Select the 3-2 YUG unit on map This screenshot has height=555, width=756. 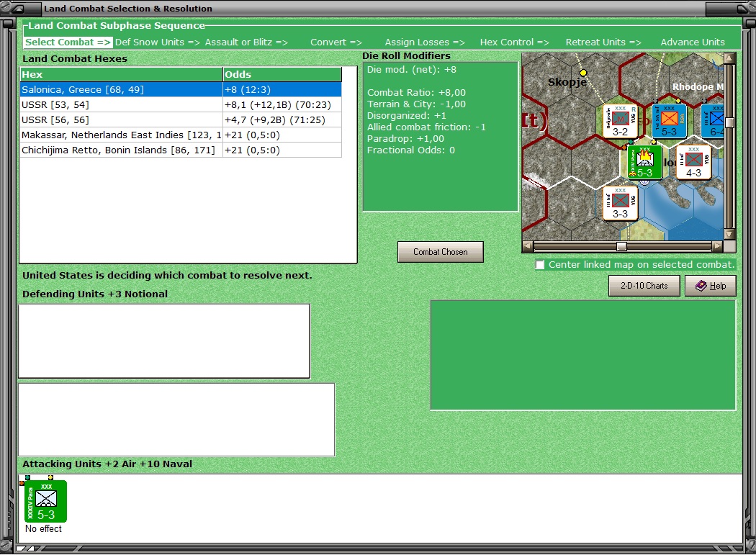(620, 121)
